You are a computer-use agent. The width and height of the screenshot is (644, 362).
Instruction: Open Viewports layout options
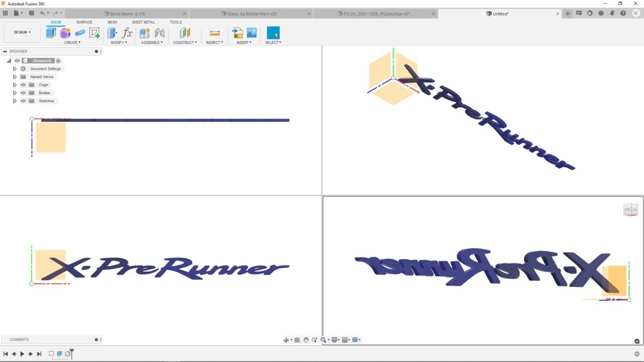[356, 340]
